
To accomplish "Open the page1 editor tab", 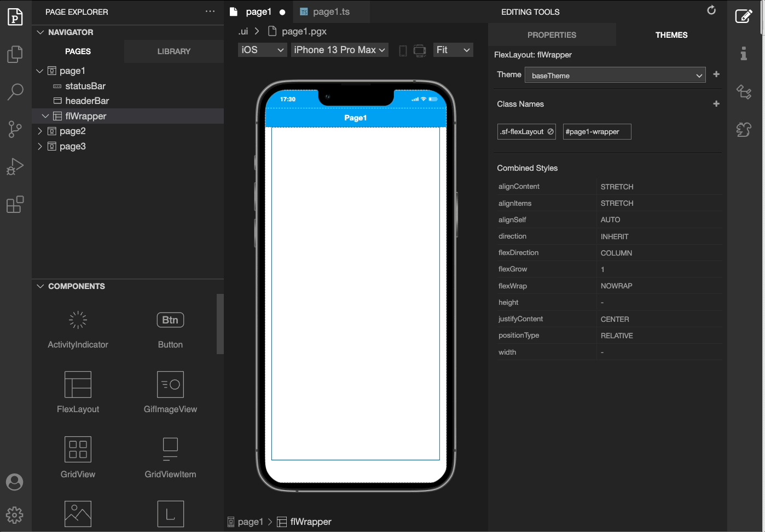I will tap(258, 11).
